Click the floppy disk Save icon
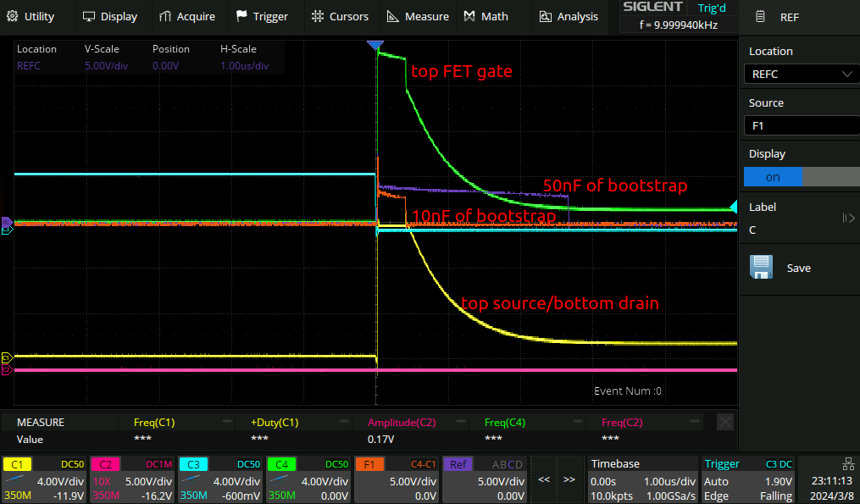The width and height of the screenshot is (860, 504). pos(761,268)
